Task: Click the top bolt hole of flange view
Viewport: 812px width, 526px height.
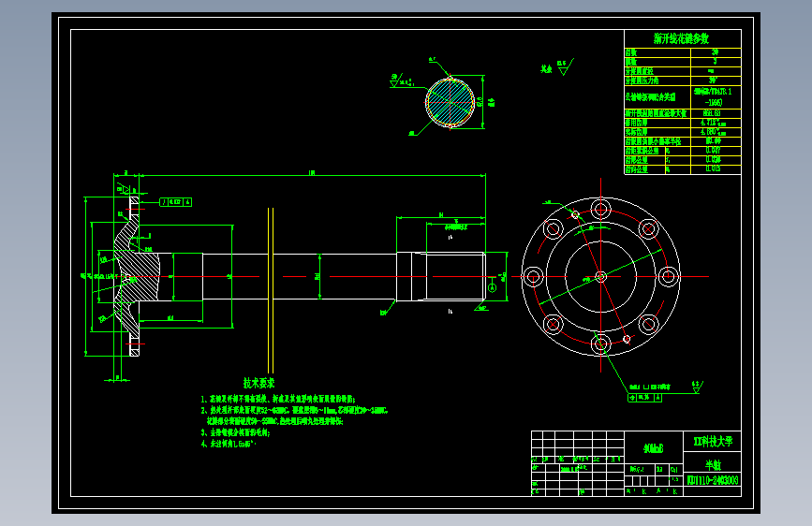Action: 600,210
